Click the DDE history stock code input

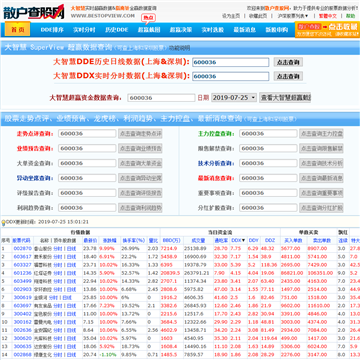click(x=230, y=62)
